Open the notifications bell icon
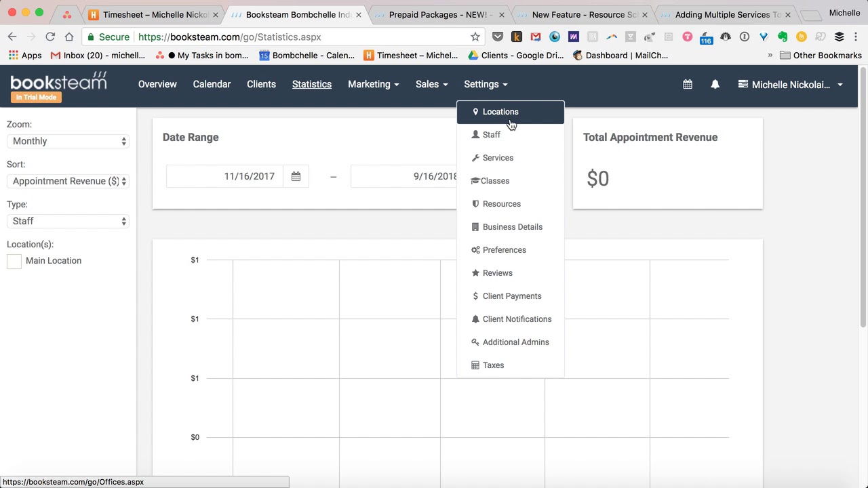This screenshot has height=488, width=868. [715, 84]
